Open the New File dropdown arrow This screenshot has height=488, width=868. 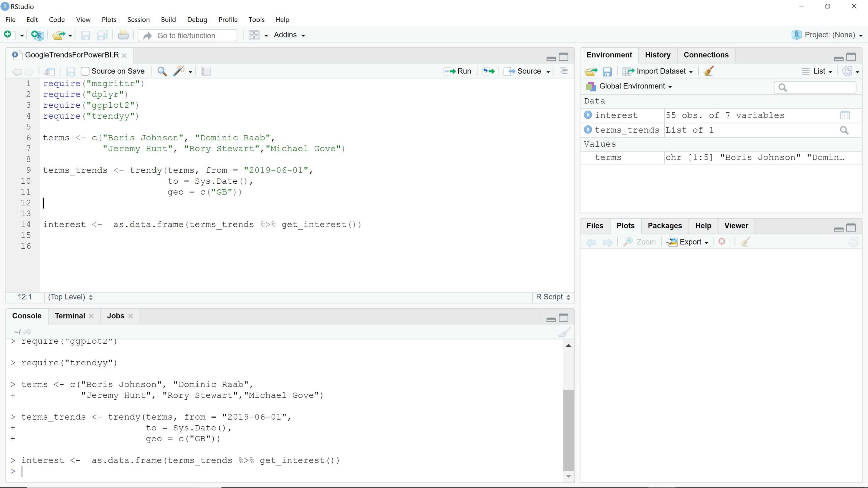(22, 36)
